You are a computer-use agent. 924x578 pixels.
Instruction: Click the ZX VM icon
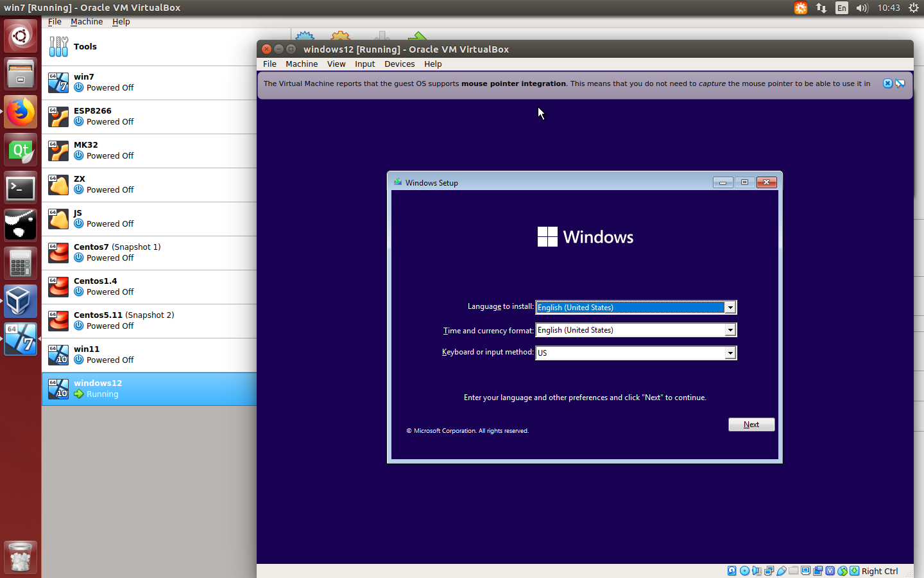(58, 184)
